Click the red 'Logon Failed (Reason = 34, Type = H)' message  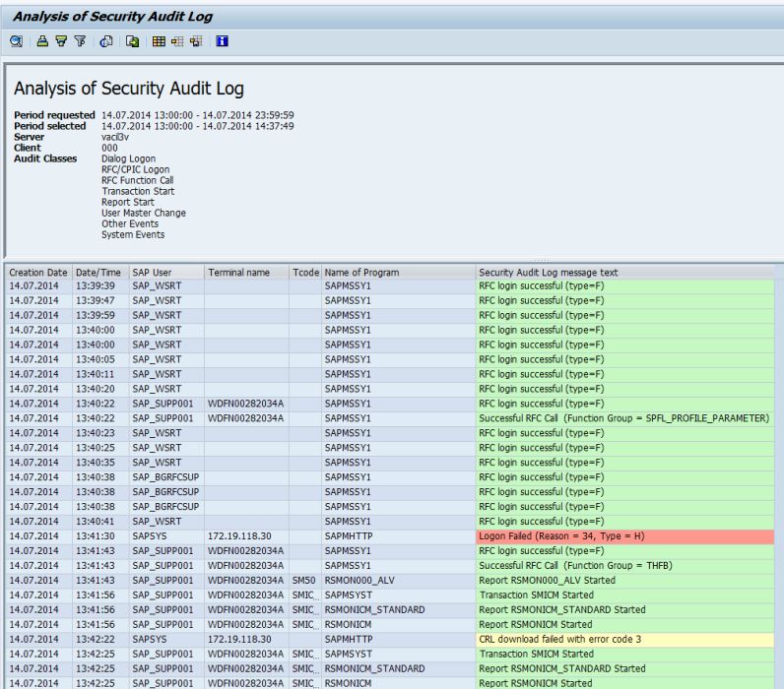pos(625,536)
